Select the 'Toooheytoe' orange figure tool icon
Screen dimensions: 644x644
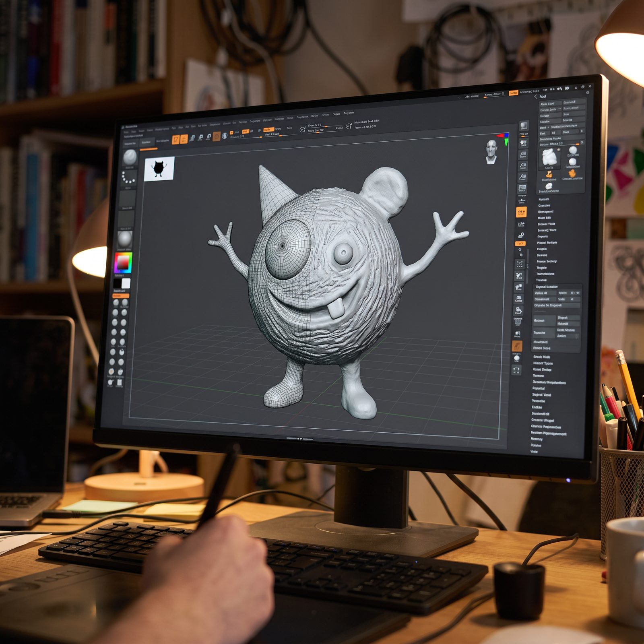coord(549,175)
